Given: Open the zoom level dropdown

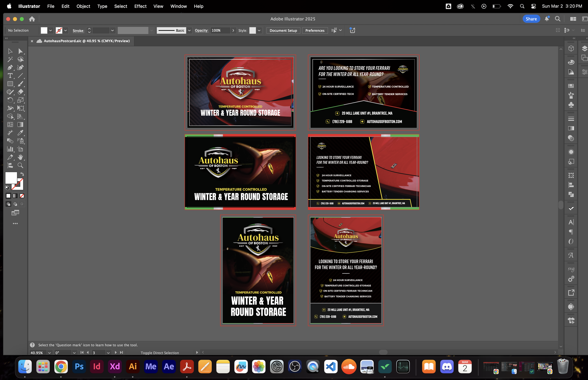Looking at the screenshot, I should pyautogui.click(x=49, y=353).
